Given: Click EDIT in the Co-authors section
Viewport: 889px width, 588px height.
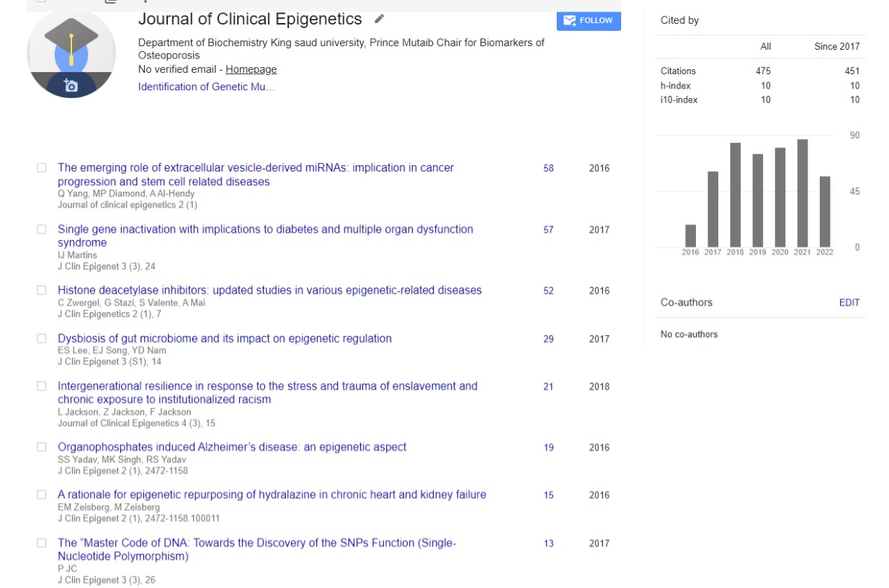Looking at the screenshot, I should pos(849,303).
